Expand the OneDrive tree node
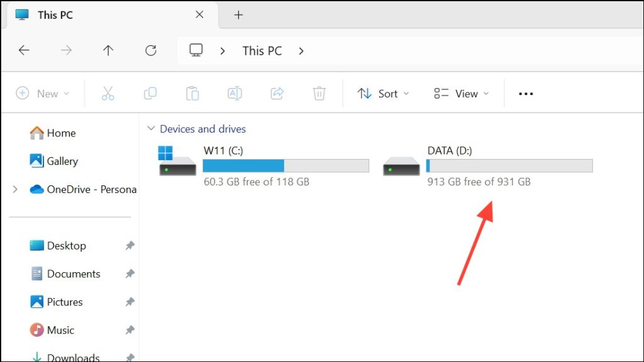Image resolution: width=644 pixels, height=362 pixels. pos(15,189)
